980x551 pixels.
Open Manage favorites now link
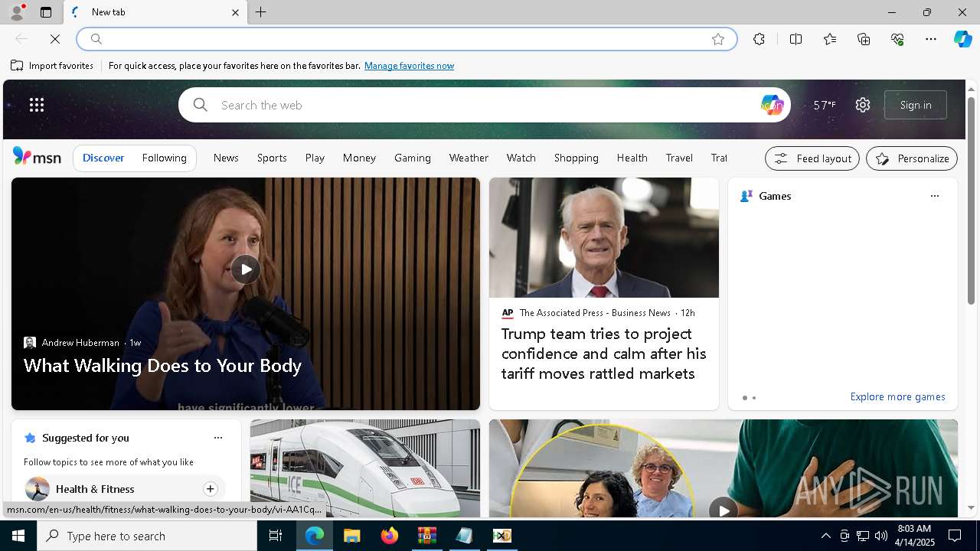point(409,66)
